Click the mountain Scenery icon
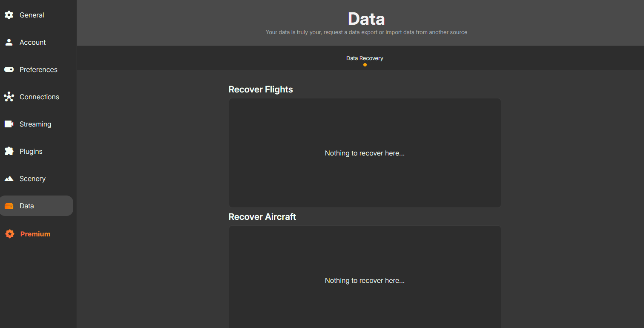 [x=9, y=178]
